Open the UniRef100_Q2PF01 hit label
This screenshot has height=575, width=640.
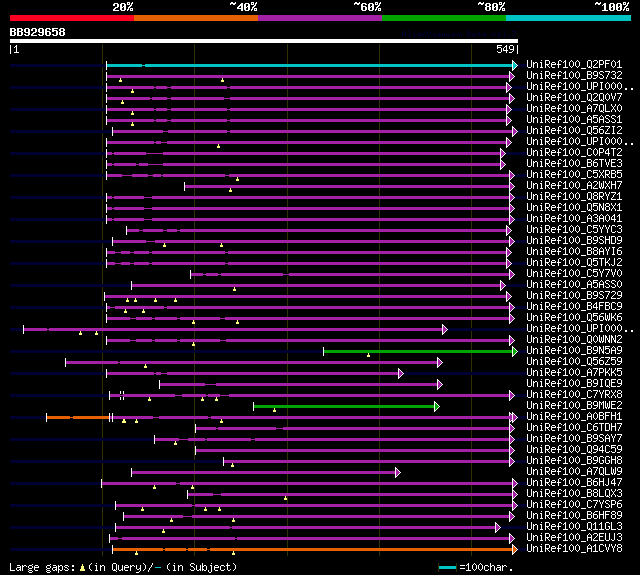[574, 64]
